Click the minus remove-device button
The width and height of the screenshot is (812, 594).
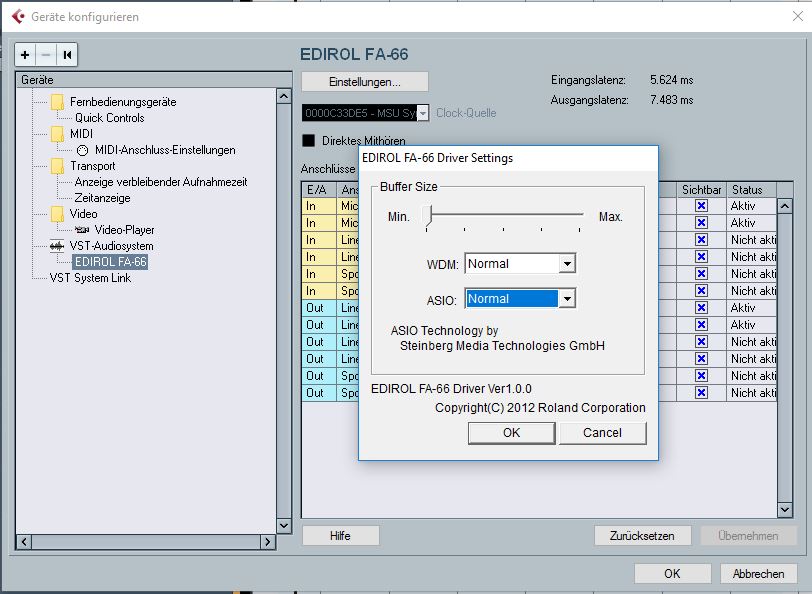pyautogui.click(x=46, y=55)
